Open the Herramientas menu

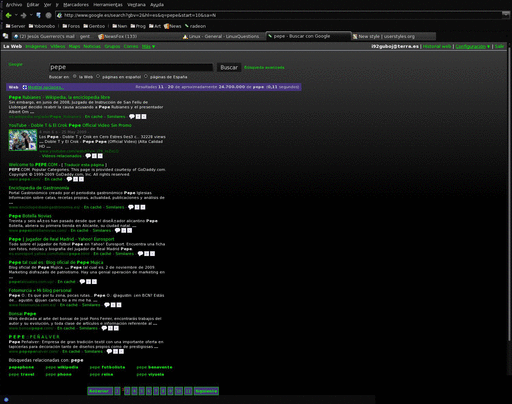point(108,5)
